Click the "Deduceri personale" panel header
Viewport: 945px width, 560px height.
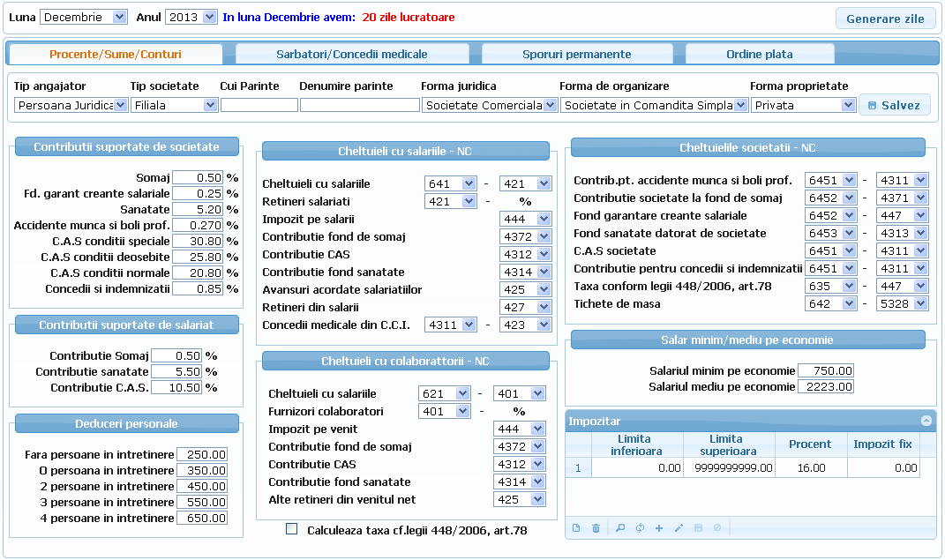tap(126, 424)
